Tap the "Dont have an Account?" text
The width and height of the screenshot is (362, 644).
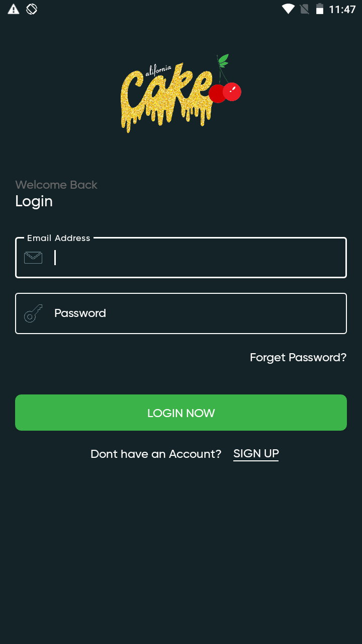[x=156, y=454]
